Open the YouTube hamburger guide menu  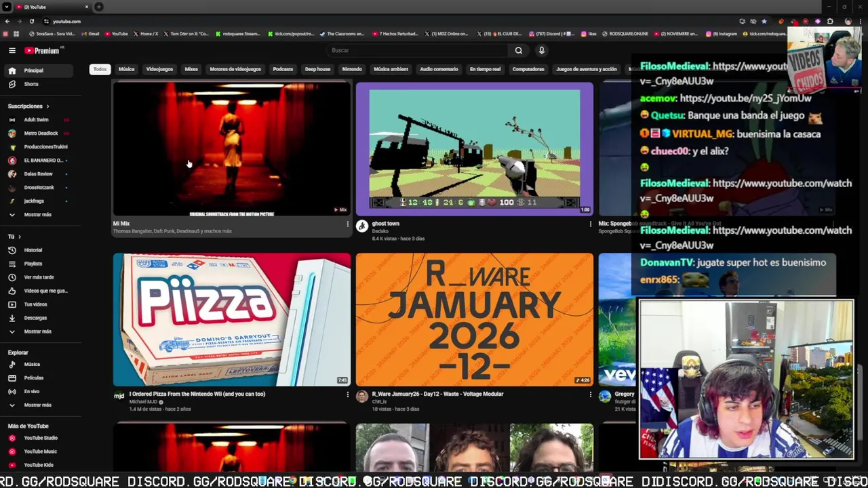coord(12,50)
